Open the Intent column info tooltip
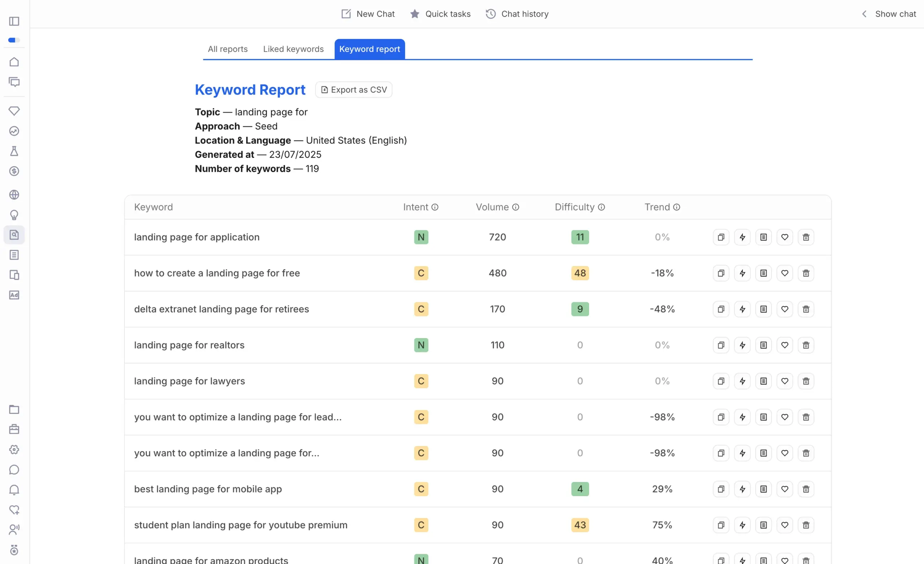 [x=435, y=207]
